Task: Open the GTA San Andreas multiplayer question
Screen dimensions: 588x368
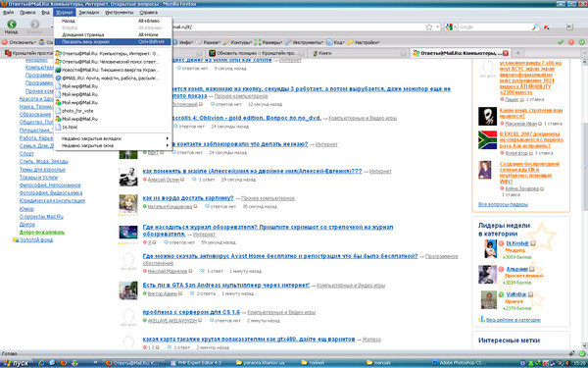Action: point(226,285)
